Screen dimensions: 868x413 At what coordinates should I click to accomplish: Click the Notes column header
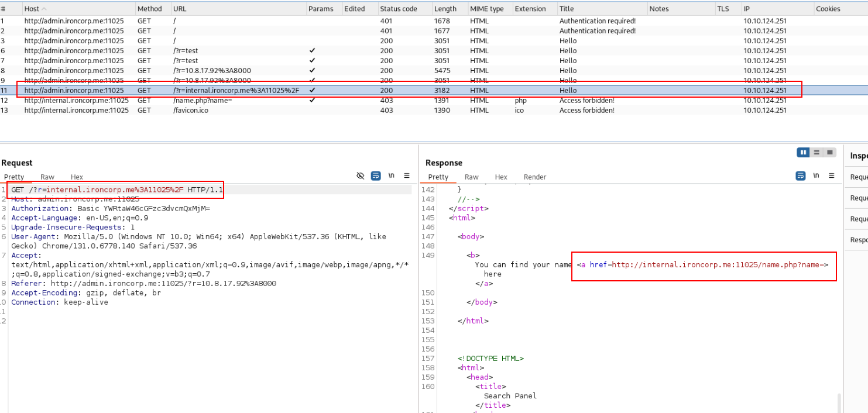[x=681, y=9]
